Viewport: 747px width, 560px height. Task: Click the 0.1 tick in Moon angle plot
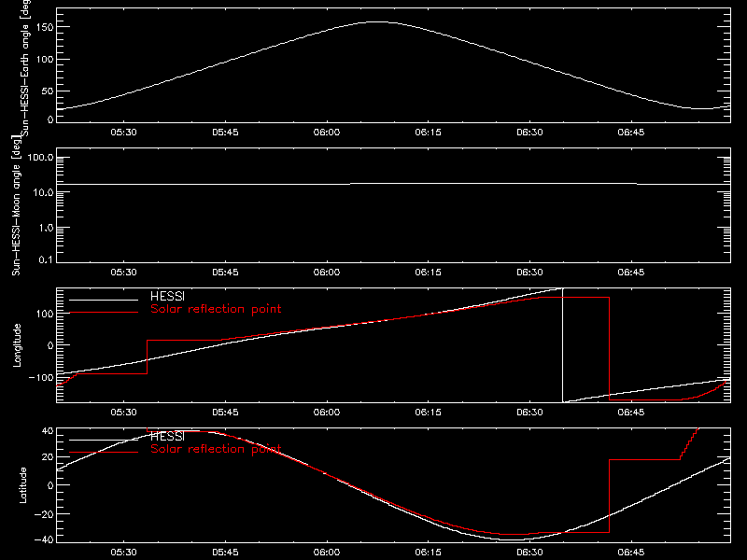coord(46,259)
